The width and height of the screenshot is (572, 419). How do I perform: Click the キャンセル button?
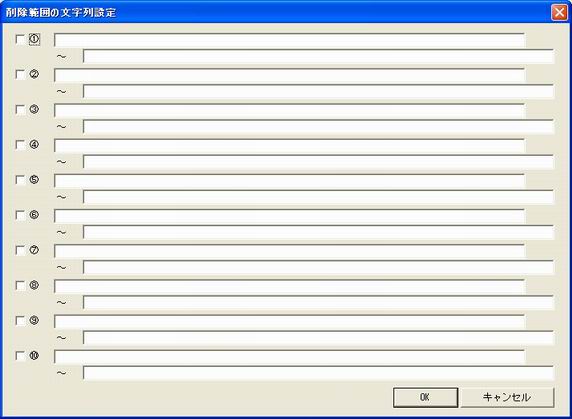tap(507, 397)
